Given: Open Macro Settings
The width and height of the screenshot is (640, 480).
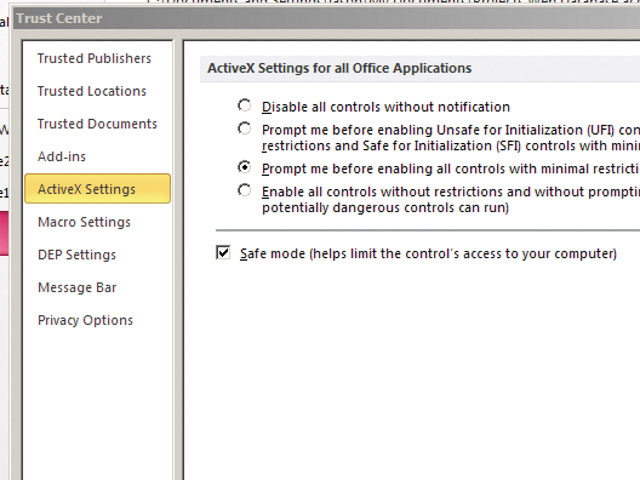Looking at the screenshot, I should tap(84, 222).
